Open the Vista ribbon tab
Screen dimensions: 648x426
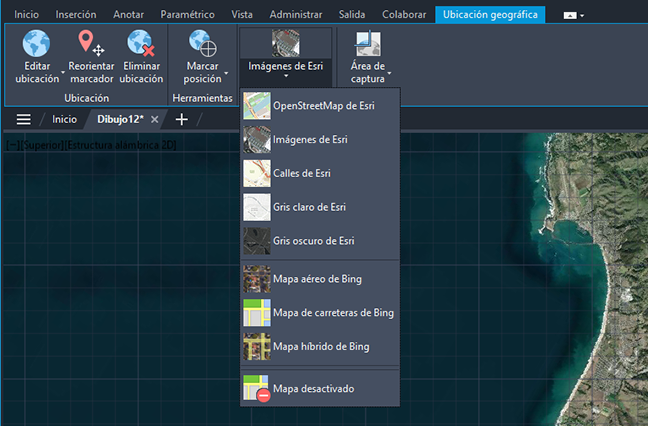242,14
